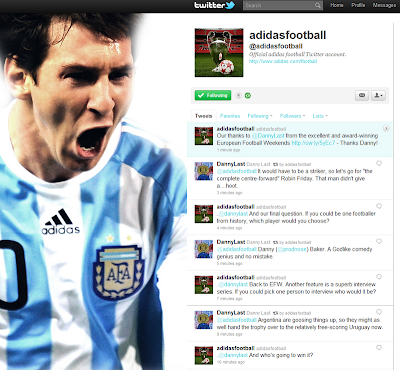The image size is (400, 370).
Task: Open the adidas.com/football website link
Action: (x=283, y=61)
